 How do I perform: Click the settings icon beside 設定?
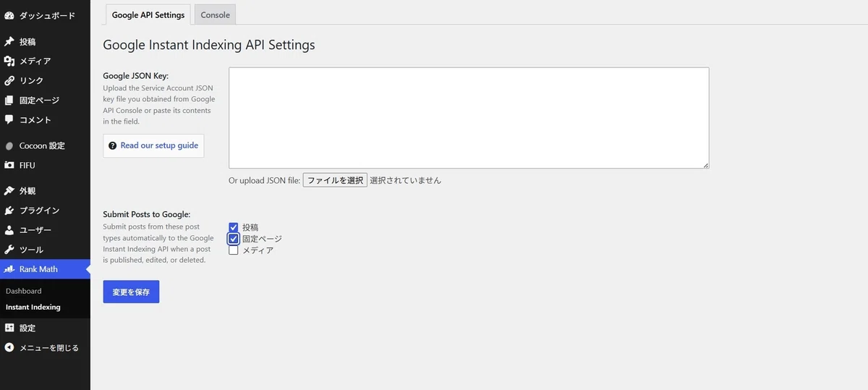coord(9,328)
